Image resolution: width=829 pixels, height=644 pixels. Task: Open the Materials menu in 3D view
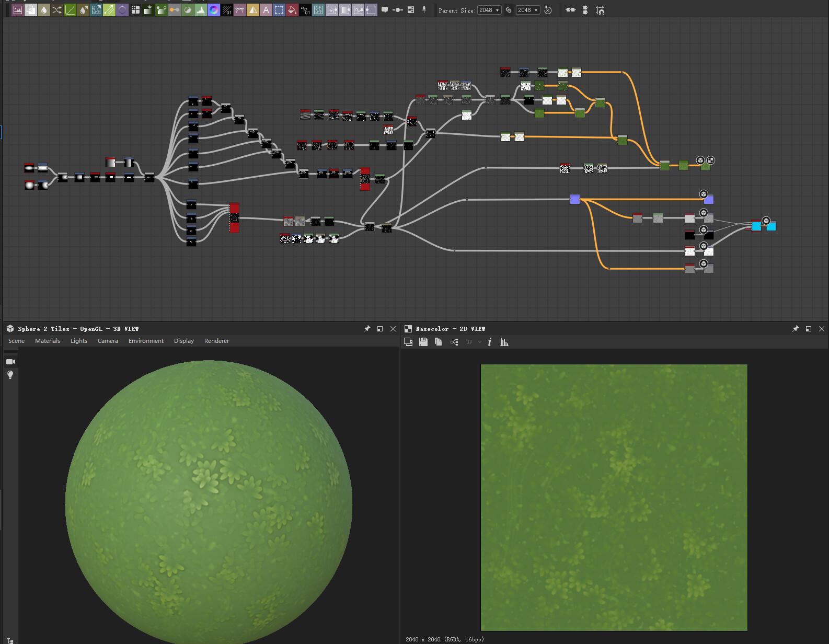[48, 341]
